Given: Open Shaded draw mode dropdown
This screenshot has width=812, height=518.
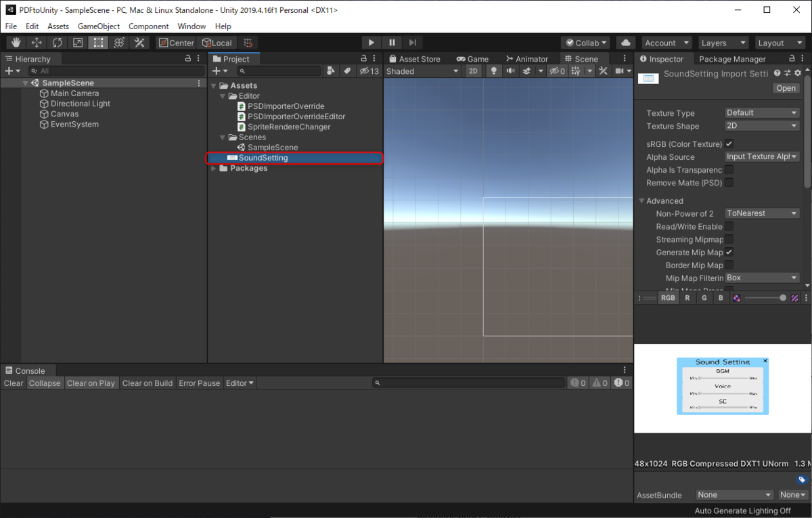Looking at the screenshot, I should click(x=422, y=70).
